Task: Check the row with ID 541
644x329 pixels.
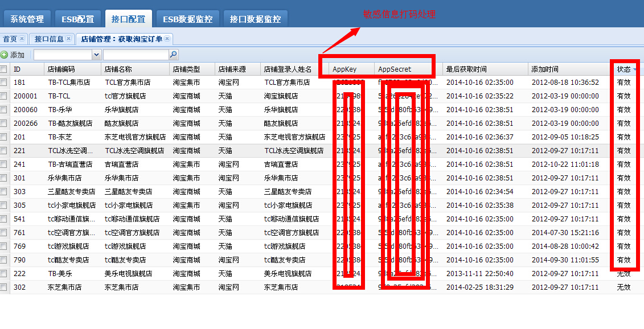Action: [x=3, y=219]
